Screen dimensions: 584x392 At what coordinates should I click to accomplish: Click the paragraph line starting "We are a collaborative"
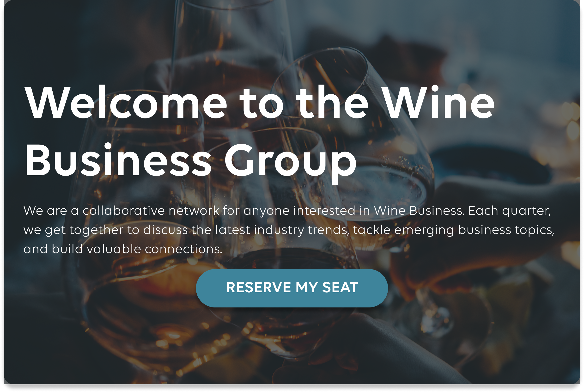(x=287, y=211)
